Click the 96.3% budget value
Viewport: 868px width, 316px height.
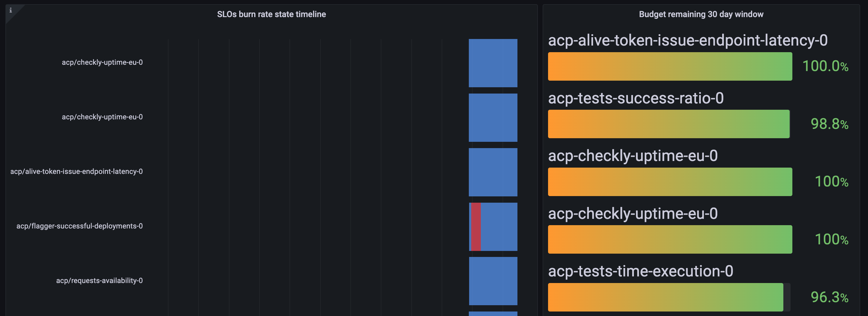pyautogui.click(x=829, y=297)
